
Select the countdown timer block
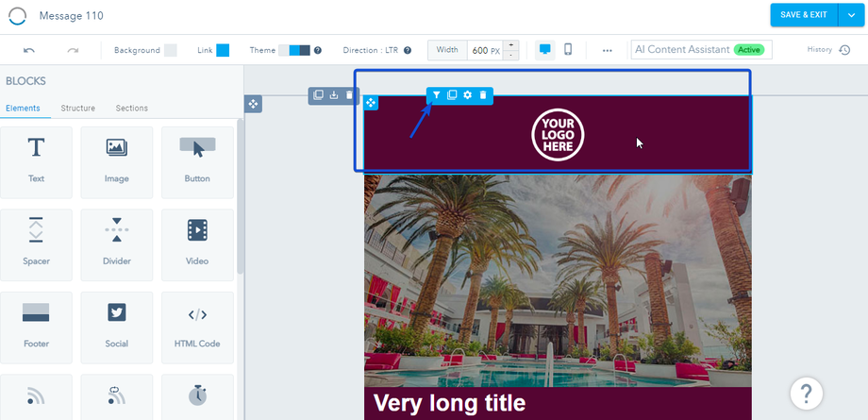point(197,396)
